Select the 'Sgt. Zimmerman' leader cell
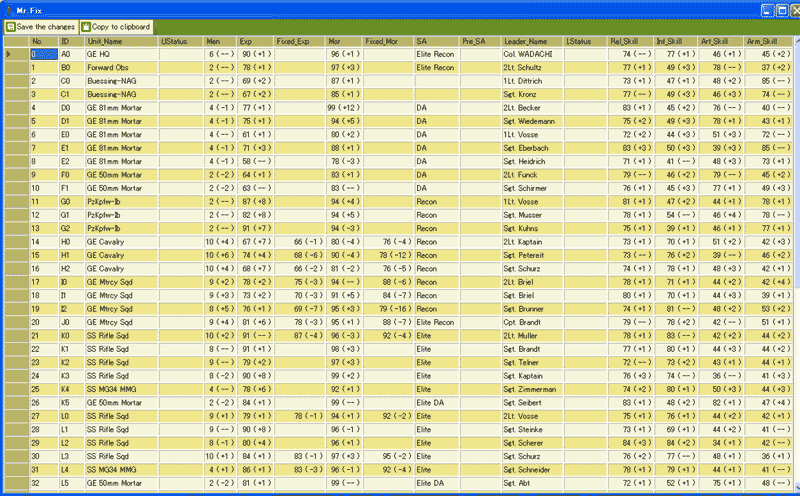 tap(533, 389)
